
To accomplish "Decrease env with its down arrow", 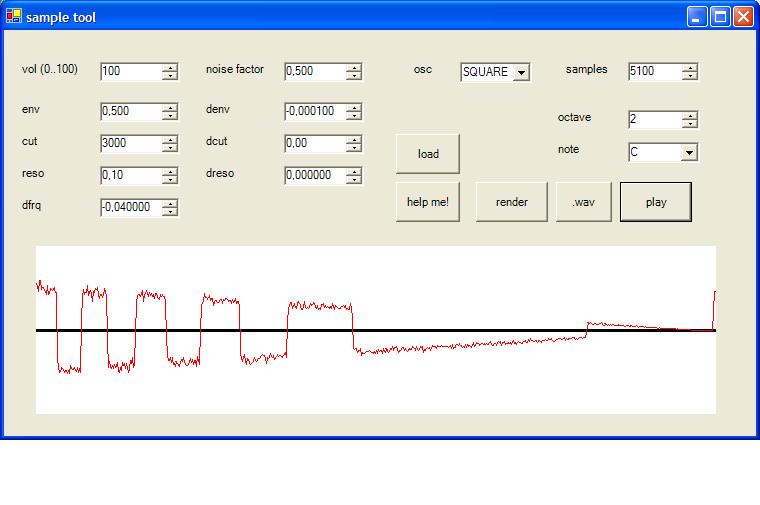I will [170, 115].
